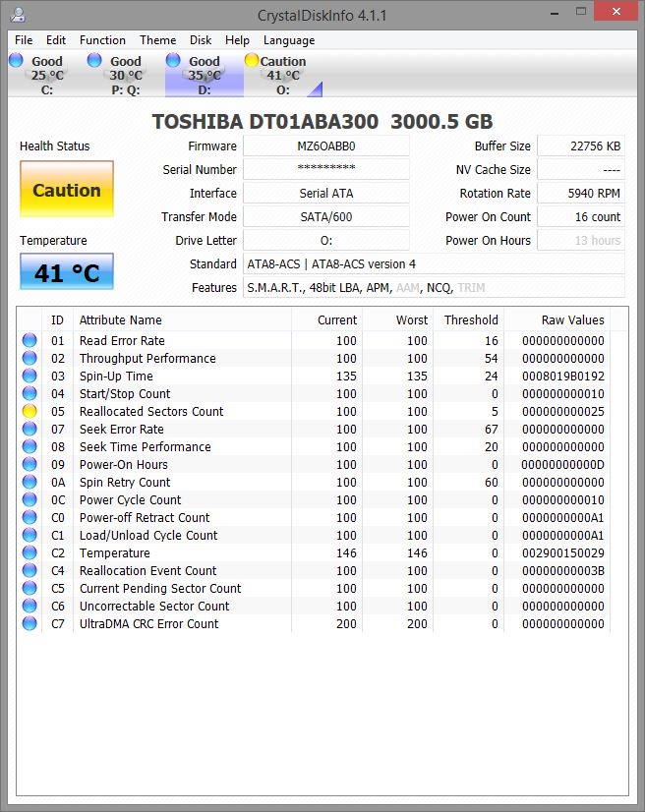Select the Good 35 °C D: drive tab
645x812 pixels.
coord(205,75)
